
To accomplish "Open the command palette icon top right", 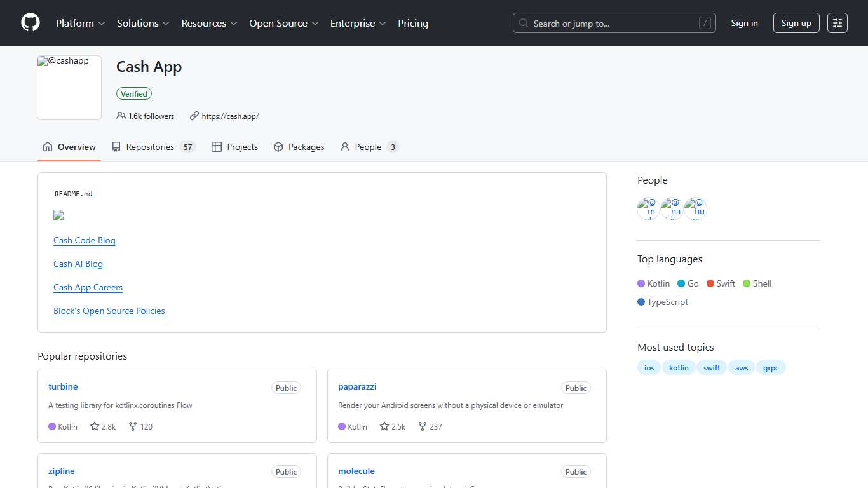I will 837,23.
